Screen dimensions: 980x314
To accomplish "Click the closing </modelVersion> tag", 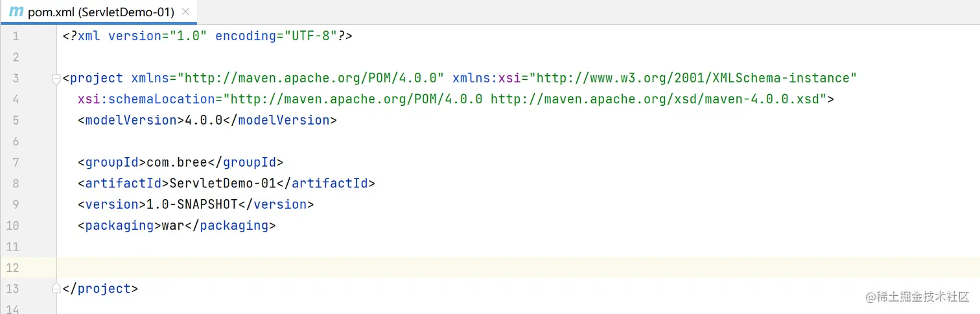I will [281, 120].
